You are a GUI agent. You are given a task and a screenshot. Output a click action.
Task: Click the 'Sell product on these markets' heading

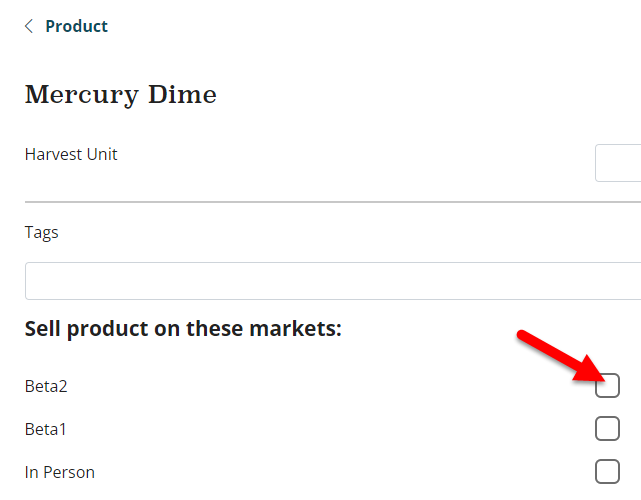[183, 328]
